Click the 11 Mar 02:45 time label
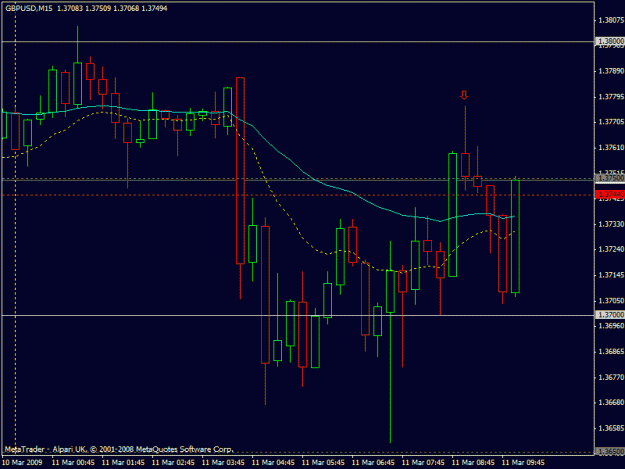The width and height of the screenshot is (625, 469). point(173,463)
